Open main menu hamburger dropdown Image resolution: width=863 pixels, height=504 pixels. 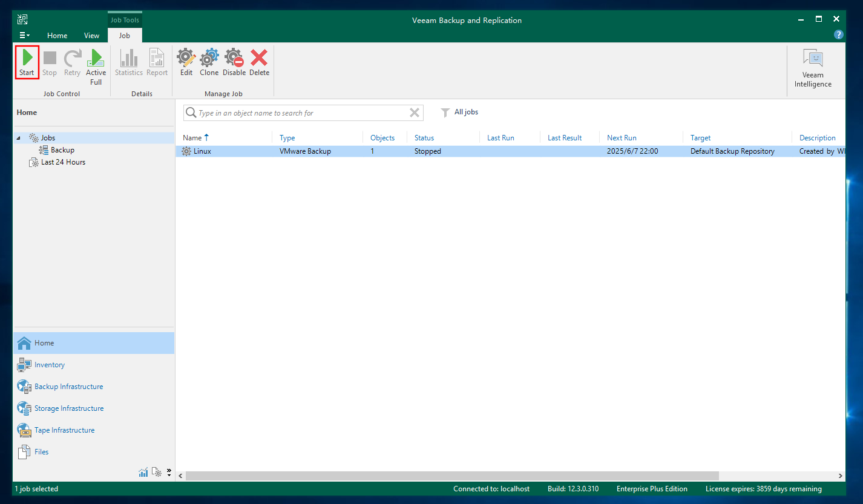coord(25,36)
